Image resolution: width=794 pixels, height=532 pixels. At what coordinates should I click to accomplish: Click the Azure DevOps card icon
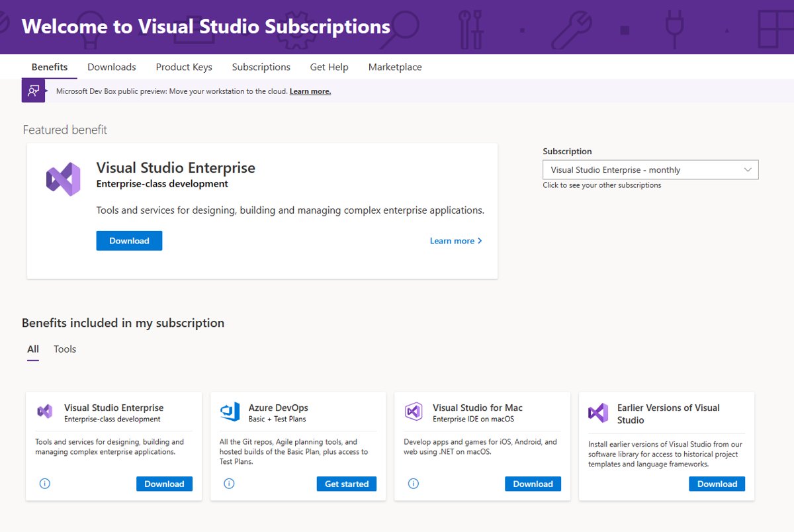pyautogui.click(x=230, y=412)
